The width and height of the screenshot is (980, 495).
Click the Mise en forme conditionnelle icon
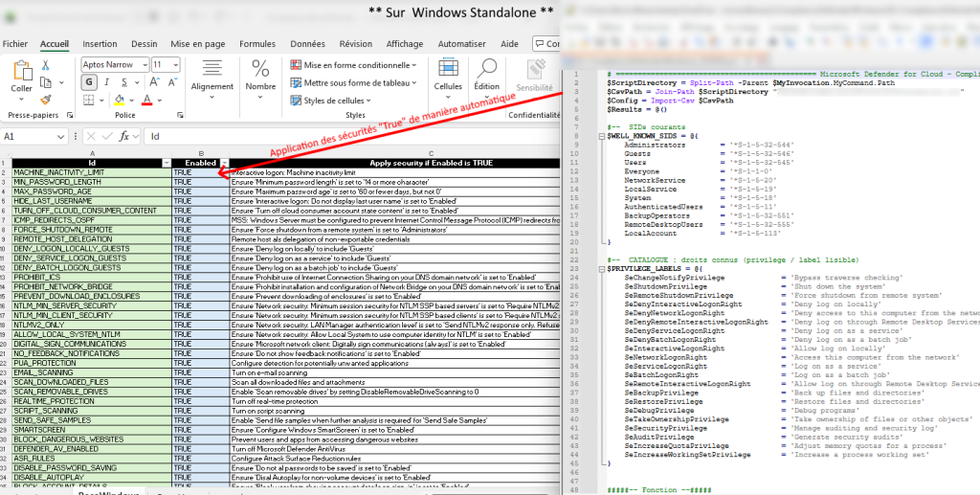[296, 65]
